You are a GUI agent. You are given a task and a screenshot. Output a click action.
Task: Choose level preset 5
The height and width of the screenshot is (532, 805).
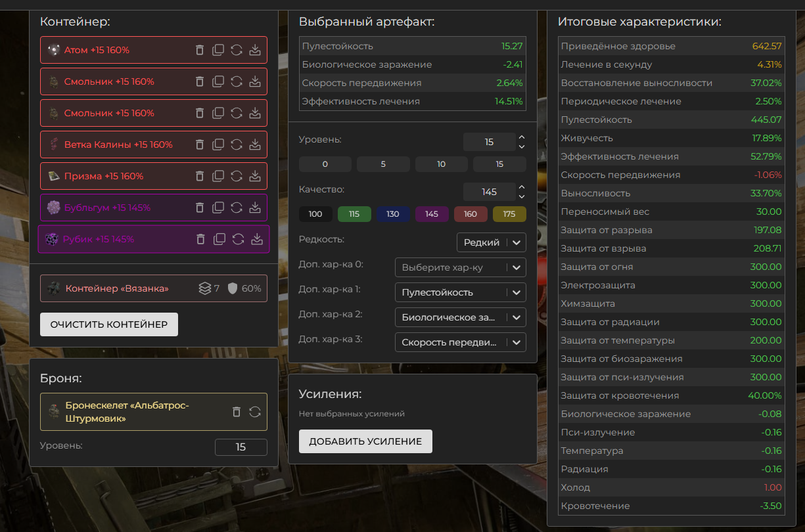coord(383,164)
